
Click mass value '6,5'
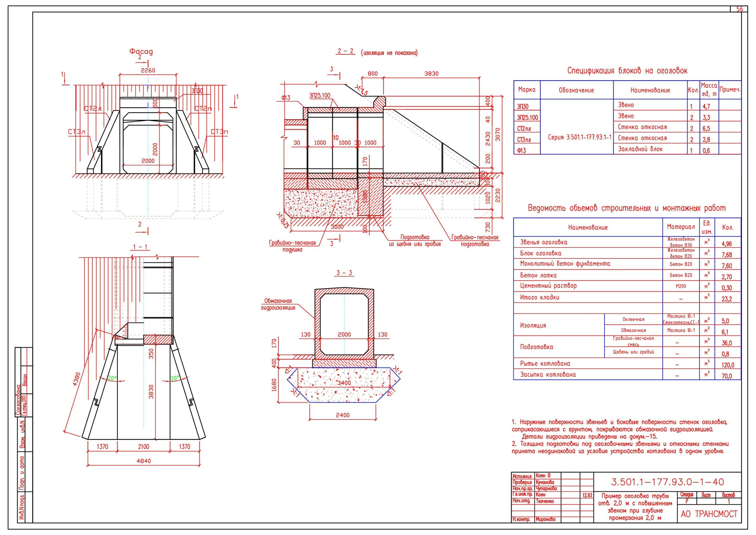[x=706, y=128]
